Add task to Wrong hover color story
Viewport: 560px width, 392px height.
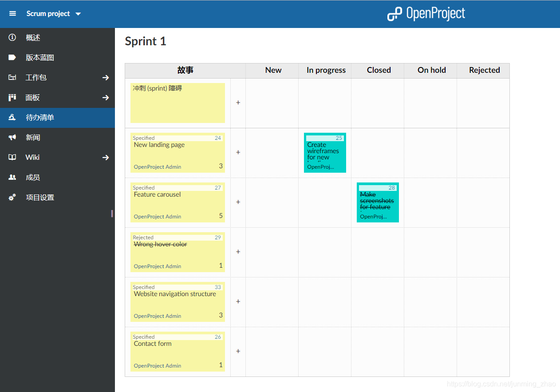click(x=238, y=252)
